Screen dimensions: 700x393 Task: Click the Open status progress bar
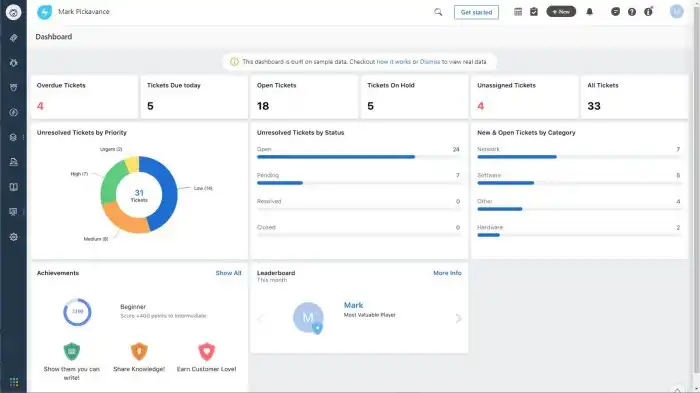[x=336, y=157]
